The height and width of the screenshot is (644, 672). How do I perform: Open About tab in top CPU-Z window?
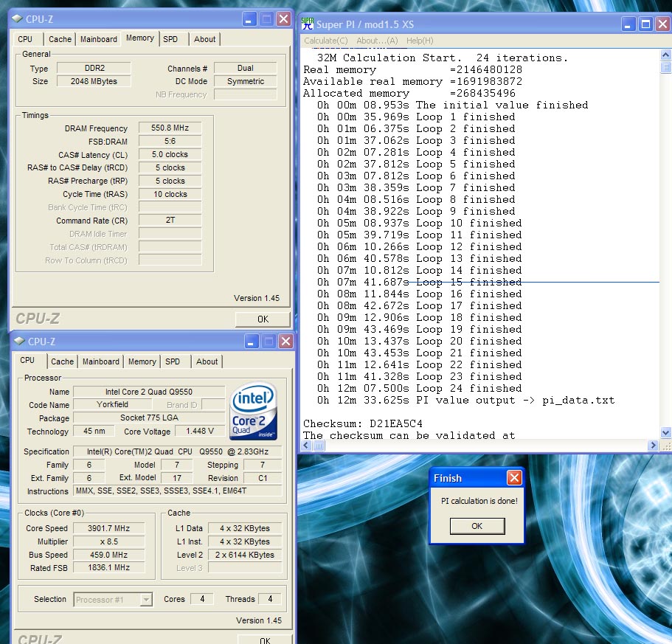click(205, 39)
